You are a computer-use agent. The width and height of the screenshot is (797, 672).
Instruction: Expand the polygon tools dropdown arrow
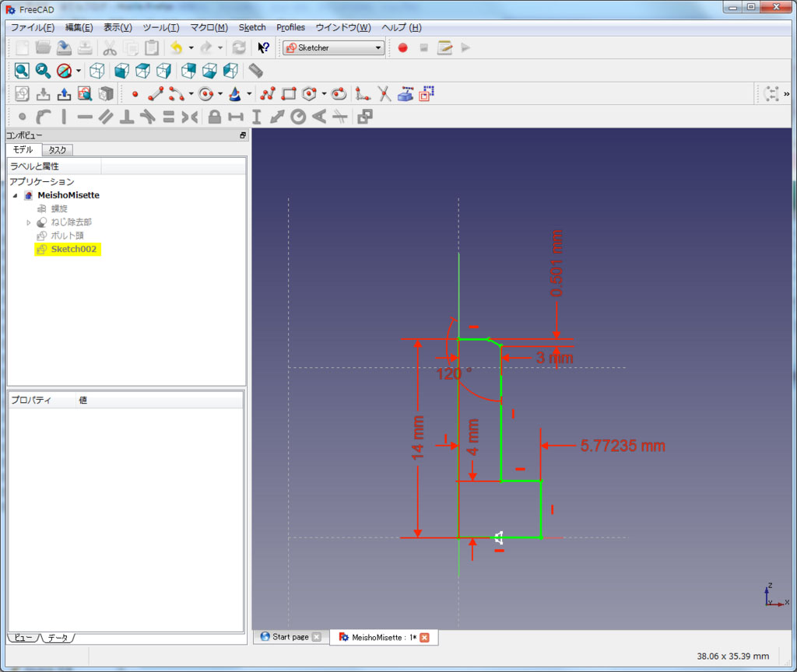click(324, 94)
